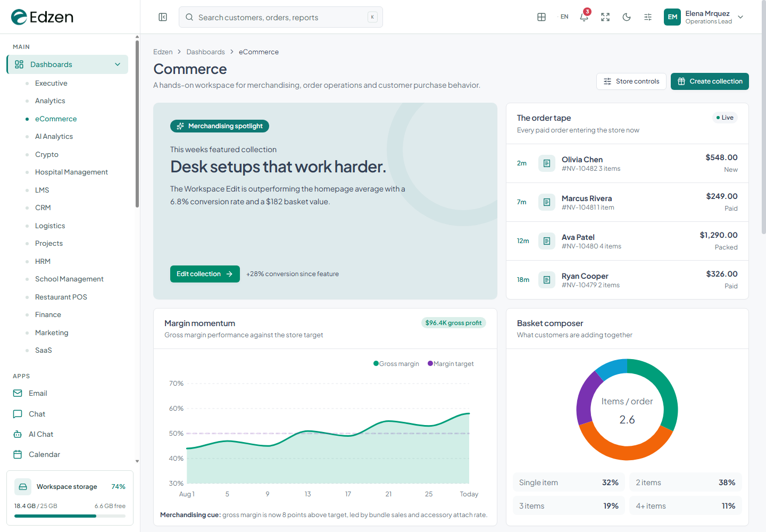Go to Restaurant POS dashboard
766x532 pixels.
[61, 297]
